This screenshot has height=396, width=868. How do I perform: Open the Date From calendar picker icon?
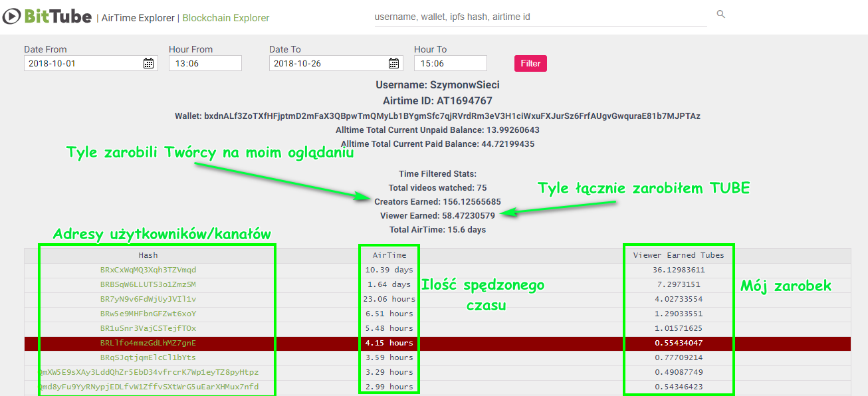pyautogui.click(x=149, y=63)
